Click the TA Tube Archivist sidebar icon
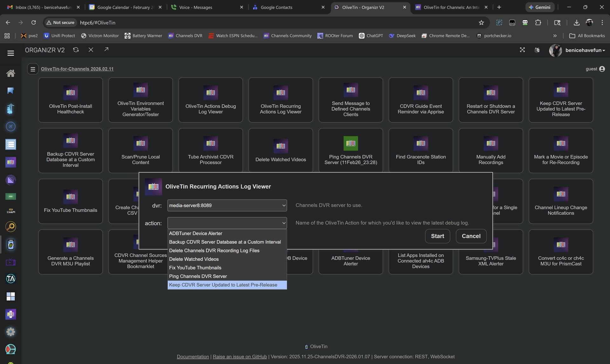 coord(10,279)
